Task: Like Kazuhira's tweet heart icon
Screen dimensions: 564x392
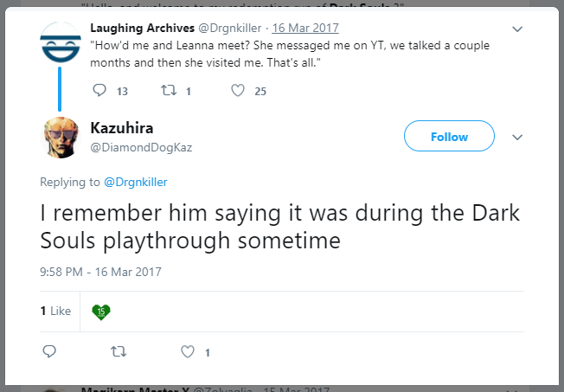Action: click(x=188, y=351)
